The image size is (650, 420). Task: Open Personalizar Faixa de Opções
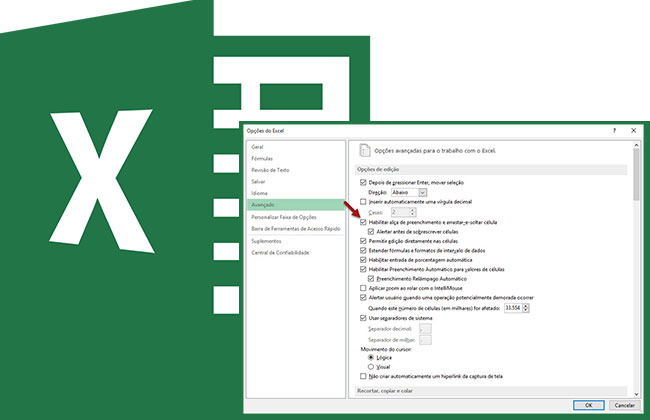284,217
